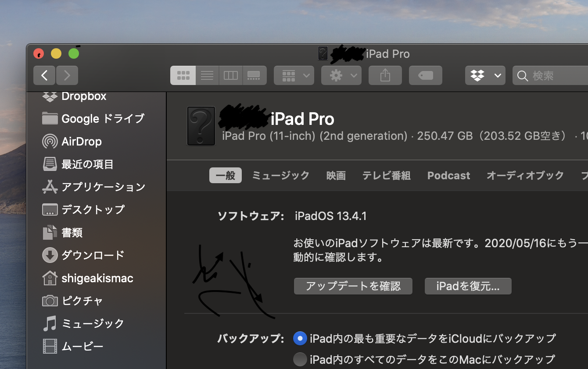Screen dimensions: 588x369
Task: Click the shigeakismac sidebar label
Action: point(97,278)
